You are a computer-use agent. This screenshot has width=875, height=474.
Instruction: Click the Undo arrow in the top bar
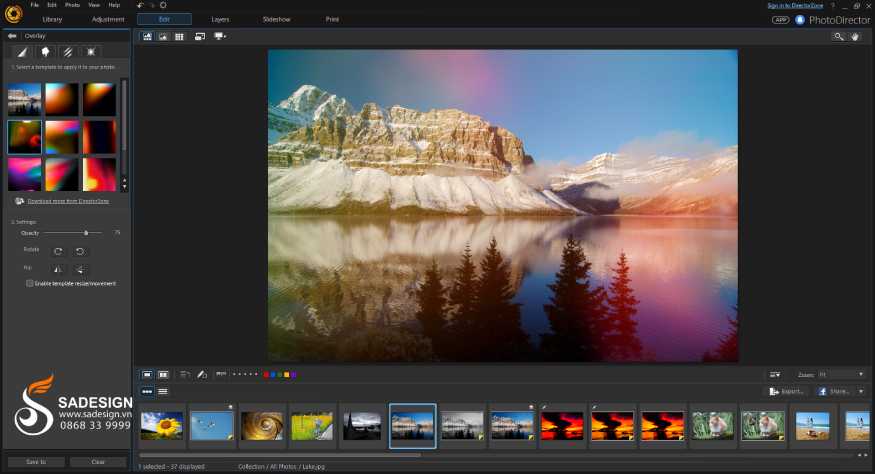point(140,5)
